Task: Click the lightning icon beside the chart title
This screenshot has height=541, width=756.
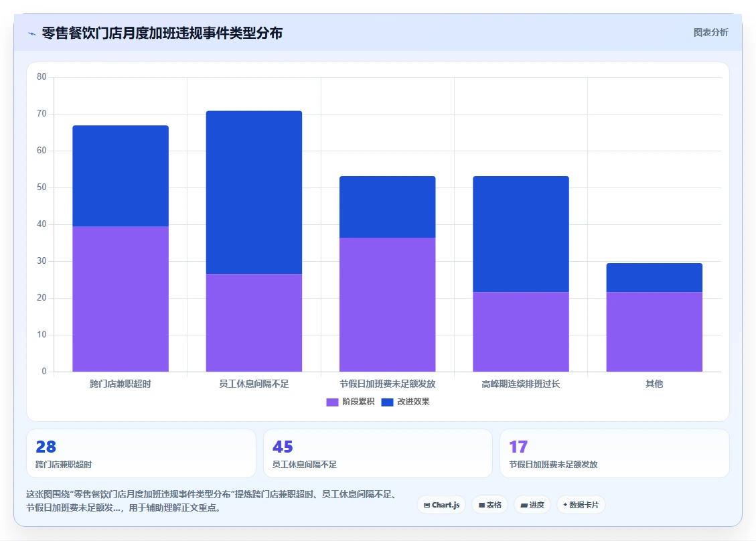Action: (x=32, y=33)
